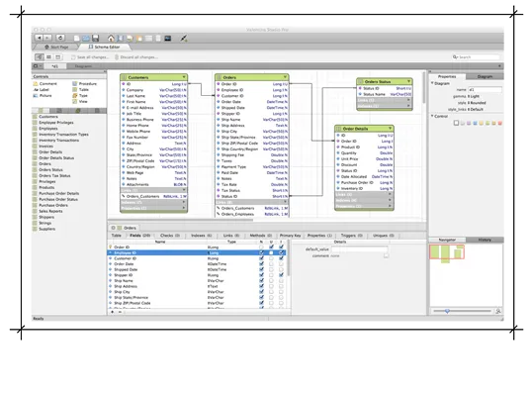Screen dimensions: 532x396
Task: Toggle the N checkbox for Order Date
Action: point(261,264)
